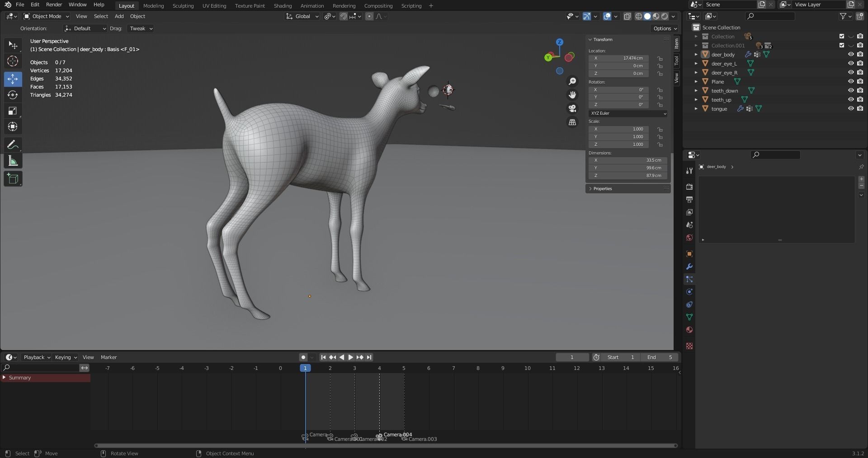
Task: Click Marker in timeline header
Action: coord(108,357)
